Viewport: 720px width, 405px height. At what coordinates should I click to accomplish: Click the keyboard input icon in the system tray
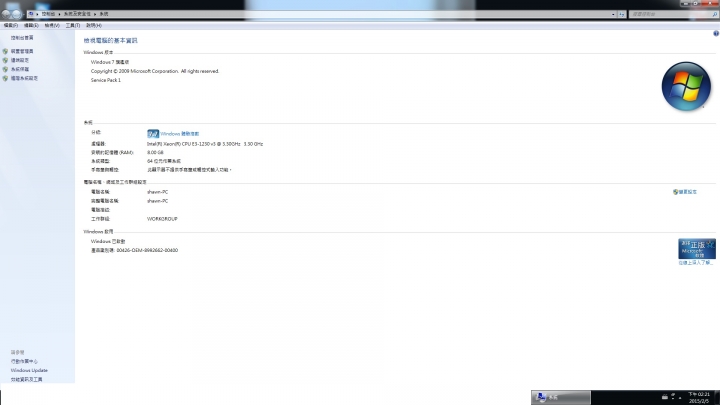[664, 397]
